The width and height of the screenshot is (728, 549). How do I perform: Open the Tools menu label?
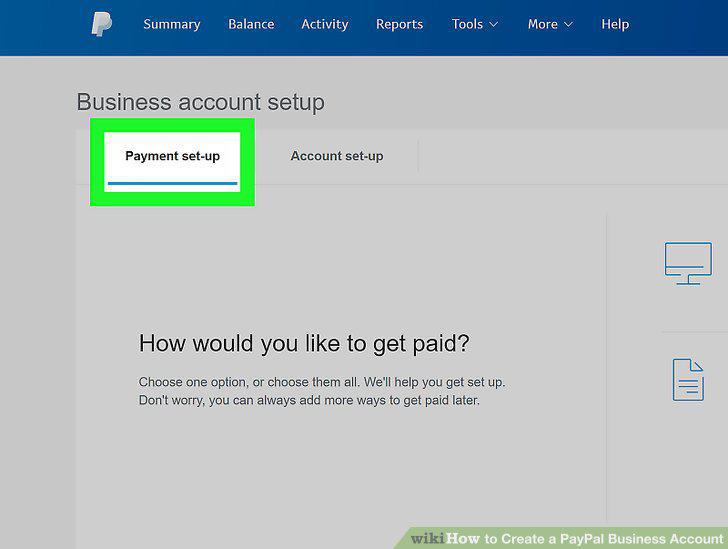tap(467, 24)
